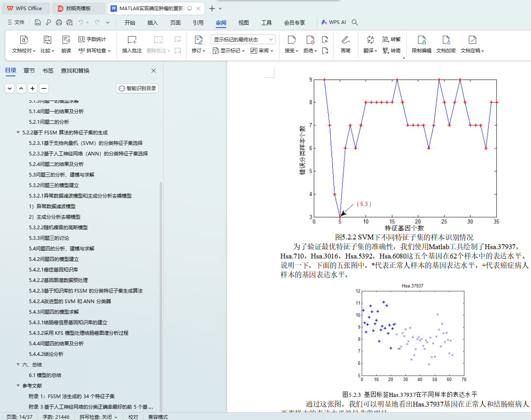
Task: Click the 朗读 read aloud icon
Action: click(x=66, y=40)
